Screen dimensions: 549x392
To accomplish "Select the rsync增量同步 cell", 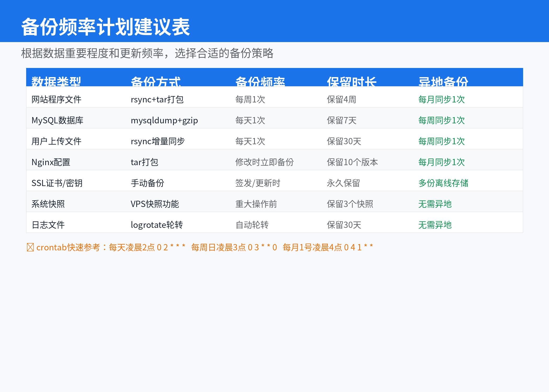I will (158, 141).
